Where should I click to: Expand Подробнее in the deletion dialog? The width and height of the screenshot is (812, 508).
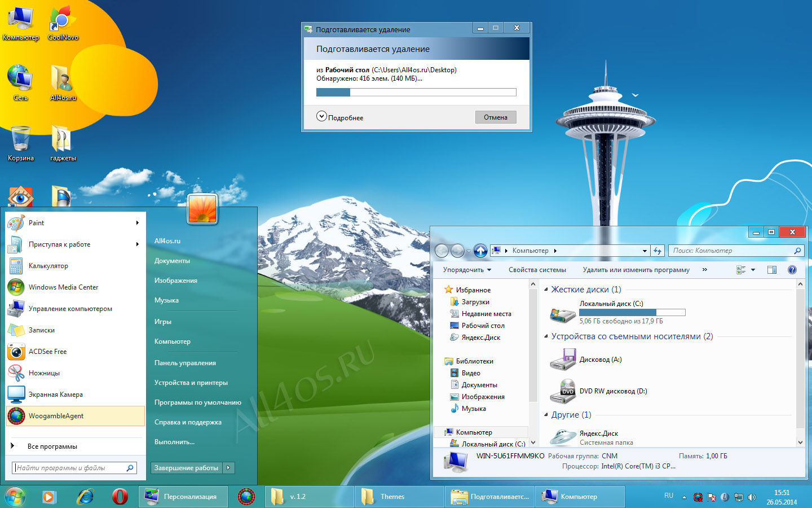coord(339,117)
